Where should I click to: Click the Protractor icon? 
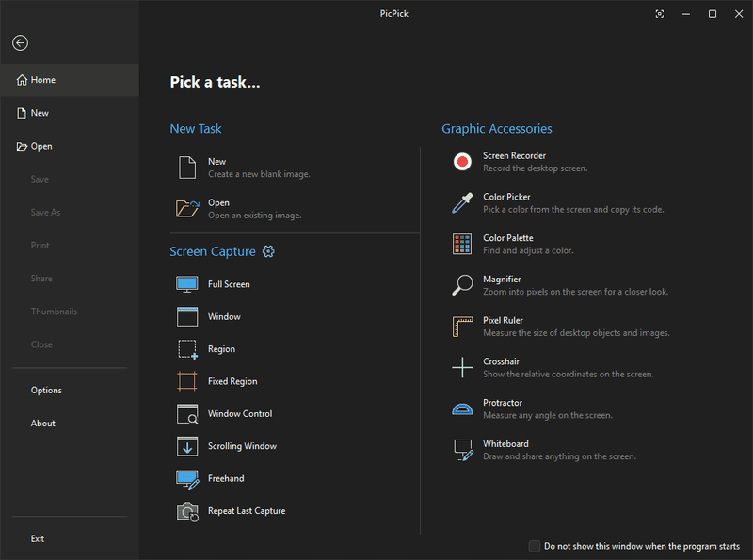point(462,409)
